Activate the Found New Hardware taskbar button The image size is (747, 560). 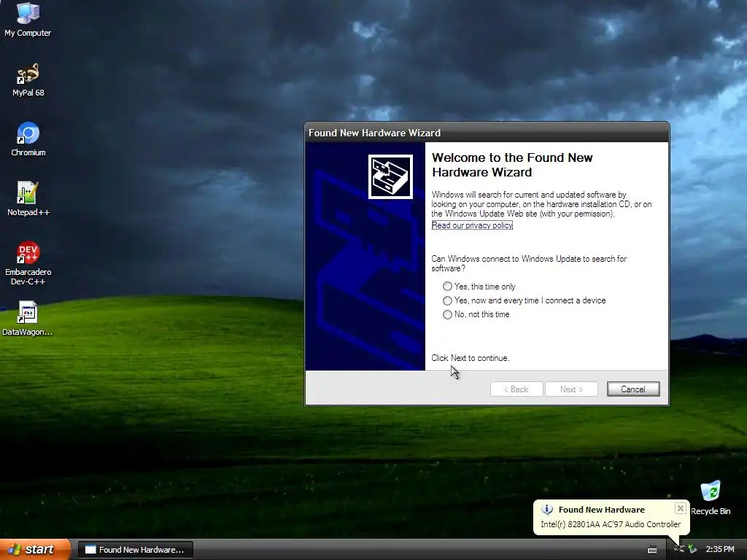pyautogui.click(x=136, y=550)
